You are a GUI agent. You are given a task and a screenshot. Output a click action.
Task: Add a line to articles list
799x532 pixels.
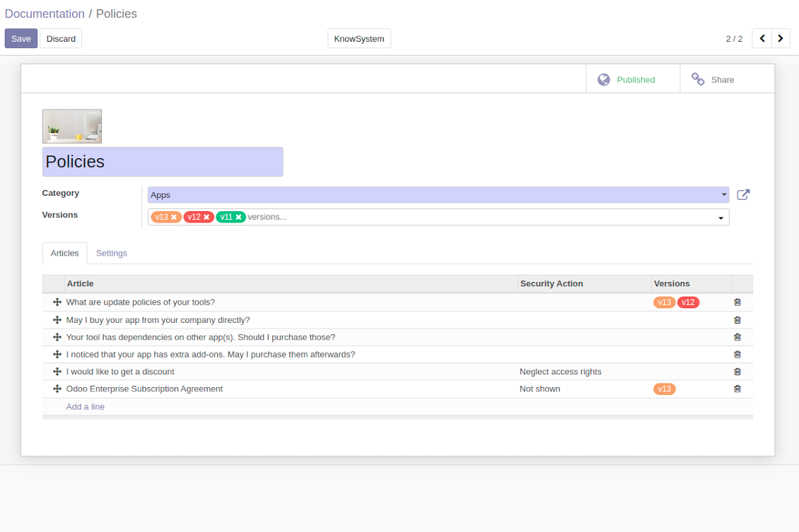(x=85, y=407)
